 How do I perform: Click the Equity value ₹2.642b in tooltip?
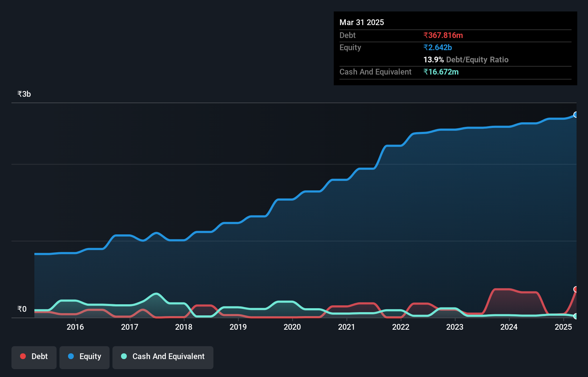tap(438, 47)
